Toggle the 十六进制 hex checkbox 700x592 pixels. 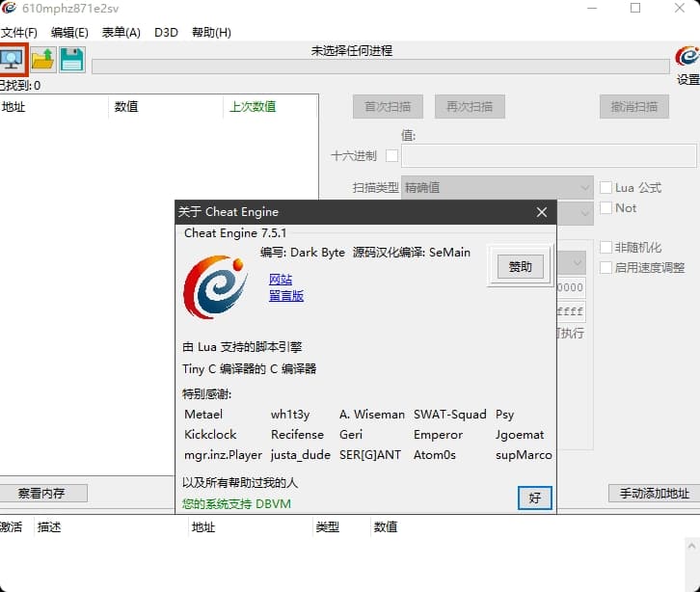392,156
